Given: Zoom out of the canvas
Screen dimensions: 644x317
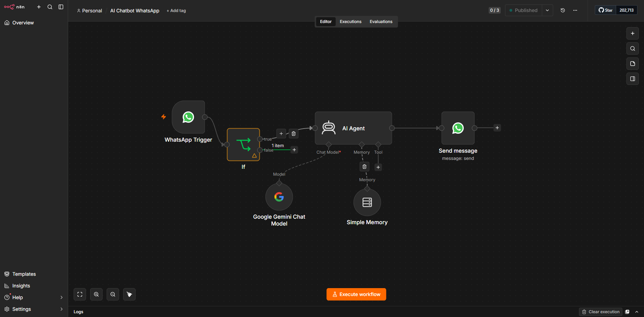Looking at the screenshot, I should (x=113, y=294).
